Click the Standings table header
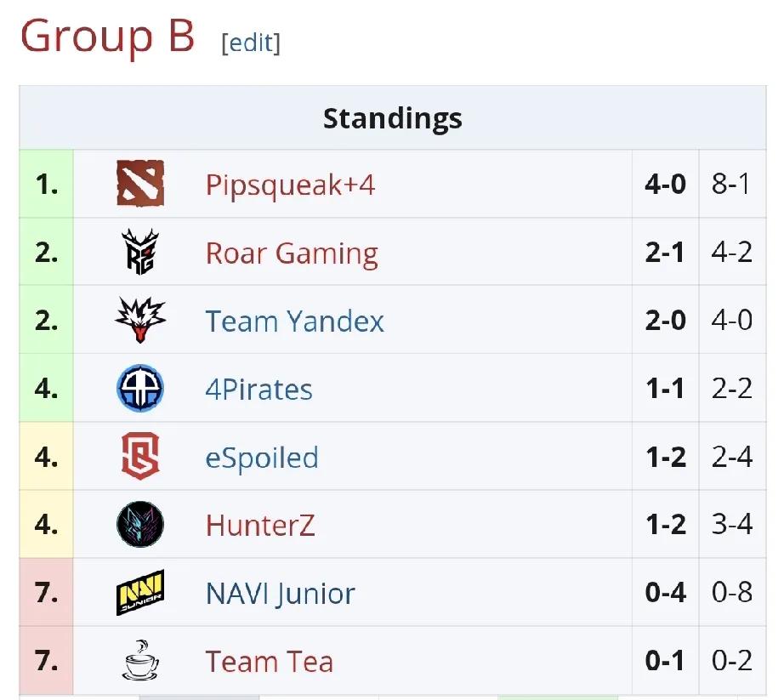 [393, 118]
